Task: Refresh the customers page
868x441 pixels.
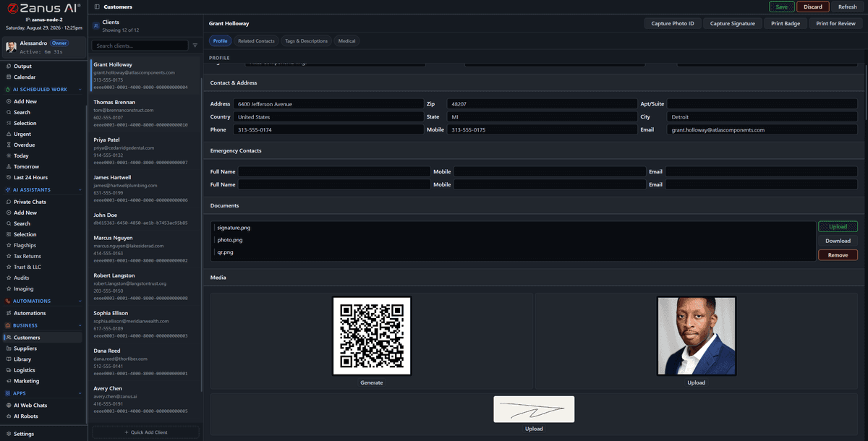Action: coord(848,7)
